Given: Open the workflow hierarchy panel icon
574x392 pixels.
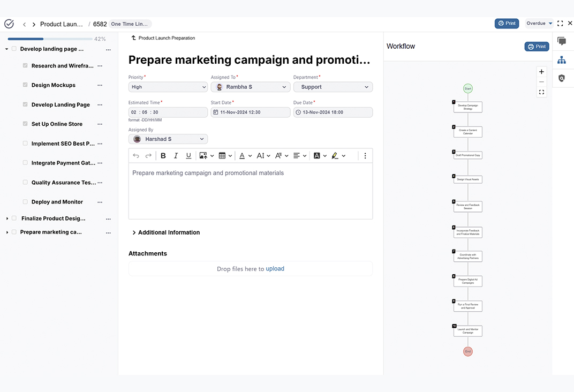Looking at the screenshot, I should (x=562, y=60).
